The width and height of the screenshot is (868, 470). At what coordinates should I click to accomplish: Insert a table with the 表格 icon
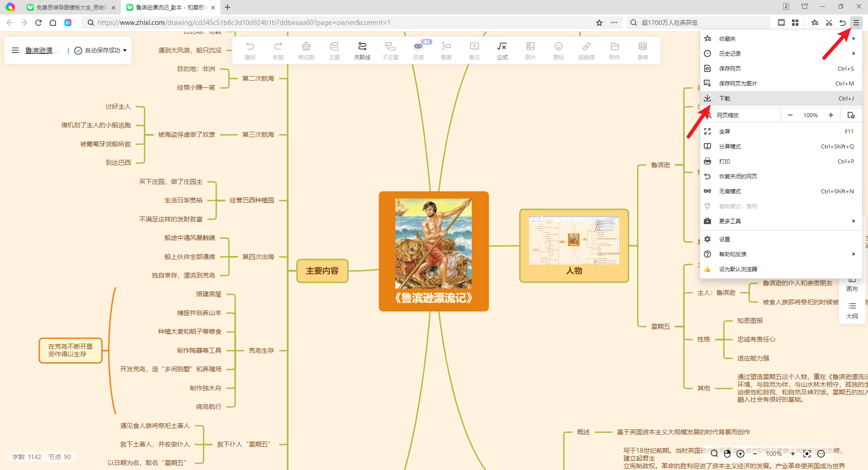coord(643,50)
